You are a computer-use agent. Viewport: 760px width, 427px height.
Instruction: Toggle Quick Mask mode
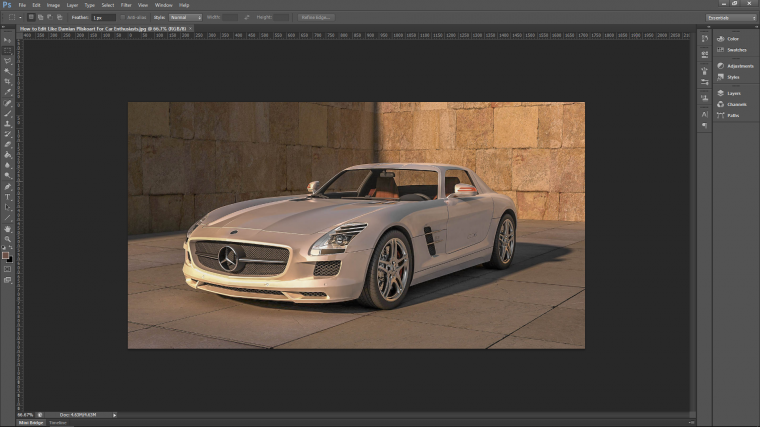7,269
